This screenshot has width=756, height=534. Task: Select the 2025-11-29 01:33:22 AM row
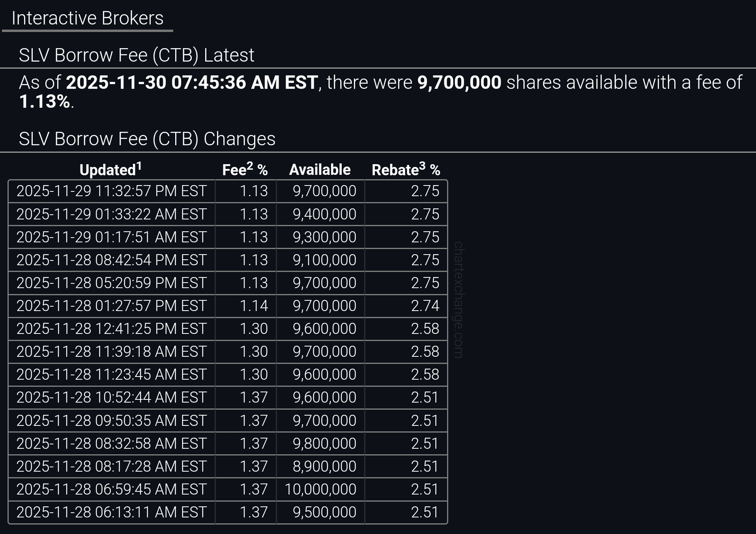pos(111,214)
